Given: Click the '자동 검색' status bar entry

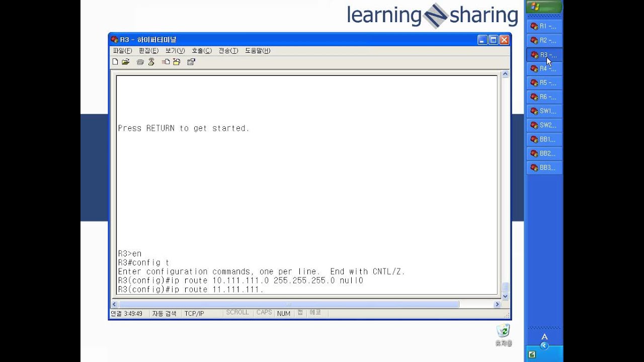Looking at the screenshot, I should pos(165,314).
